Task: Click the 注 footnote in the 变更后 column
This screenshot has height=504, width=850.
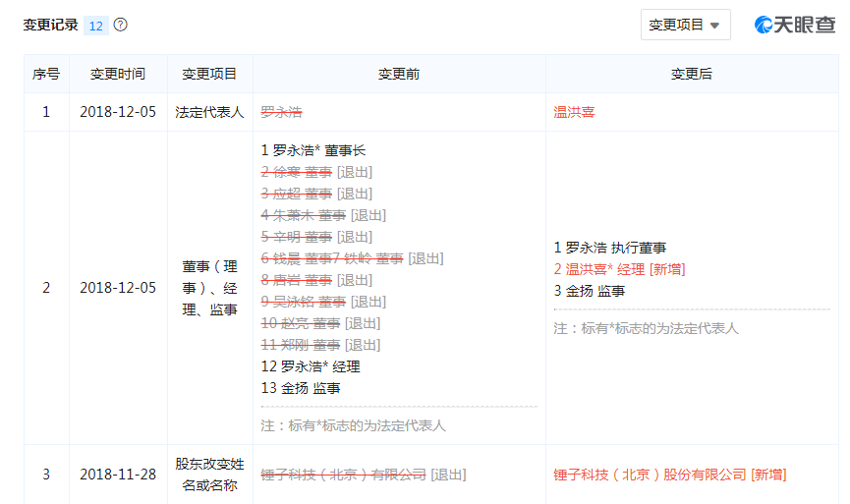Action: (647, 328)
